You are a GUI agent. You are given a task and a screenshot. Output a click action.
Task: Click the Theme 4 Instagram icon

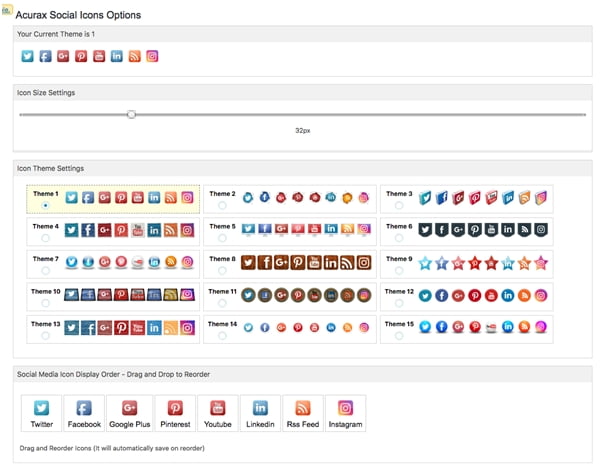187,230
